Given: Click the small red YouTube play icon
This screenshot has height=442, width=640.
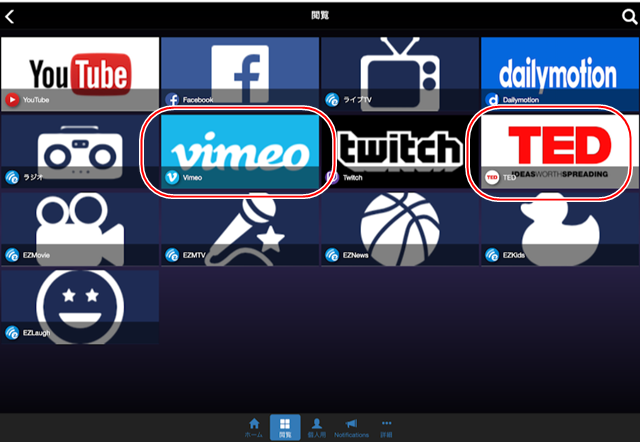Looking at the screenshot, I should [12, 100].
